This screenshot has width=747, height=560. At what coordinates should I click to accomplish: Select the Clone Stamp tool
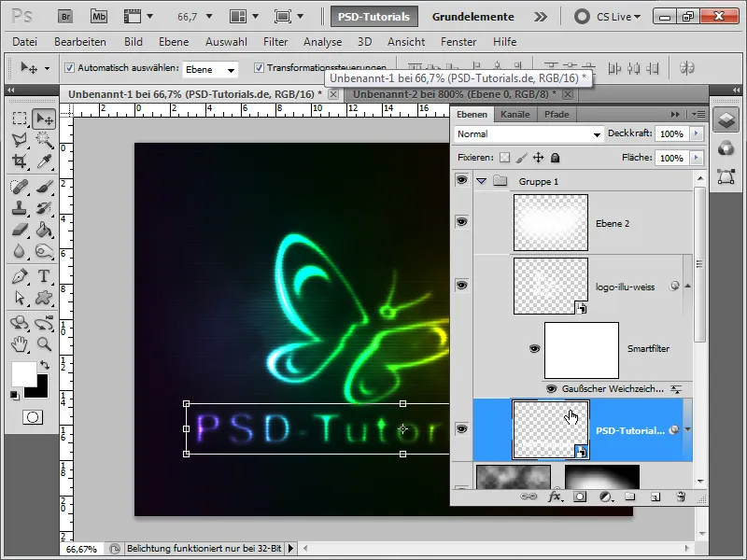(20, 208)
